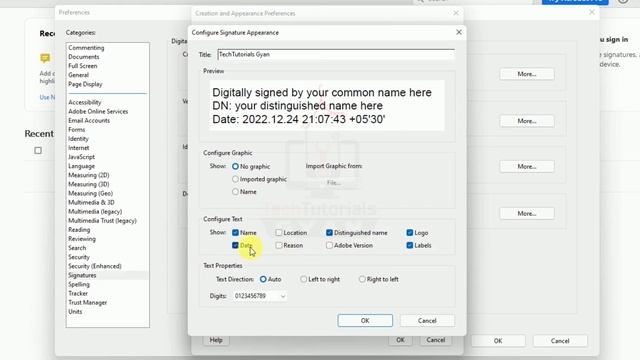This screenshot has height=360, width=640.
Task: Click OK in Creation and Appearance Preferences window
Action: (400, 340)
